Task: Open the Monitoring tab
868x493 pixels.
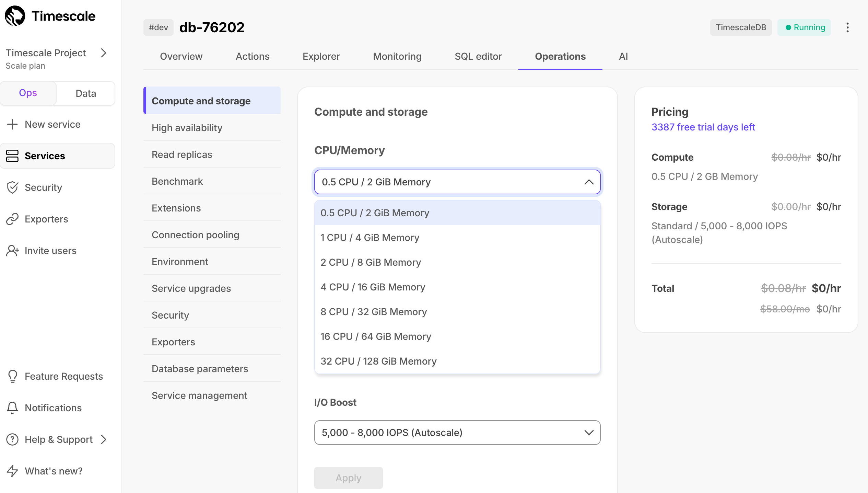Action: 397,56
